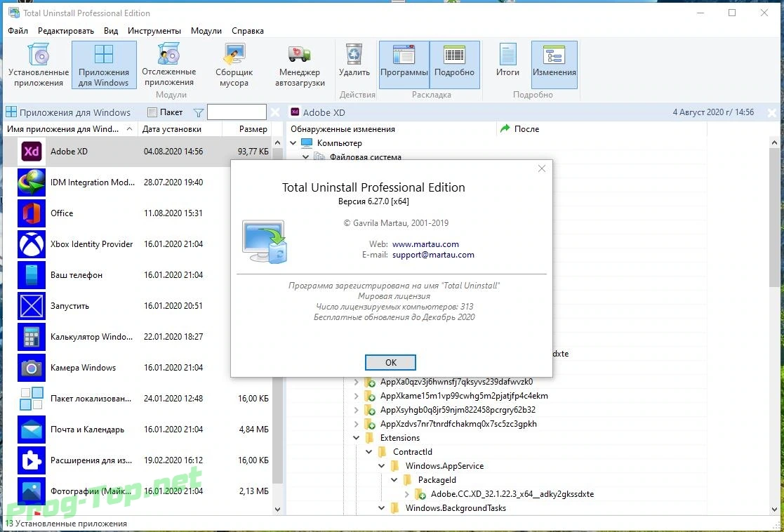Open the Инструменты menu
This screenshot has width=784, height=532.
coord(154,31)
